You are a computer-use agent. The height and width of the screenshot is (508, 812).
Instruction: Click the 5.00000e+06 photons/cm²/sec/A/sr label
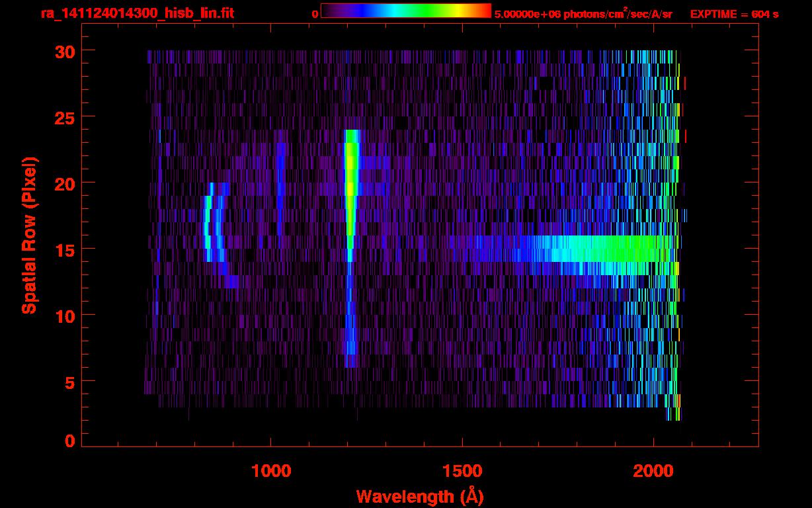coord(583,13)
